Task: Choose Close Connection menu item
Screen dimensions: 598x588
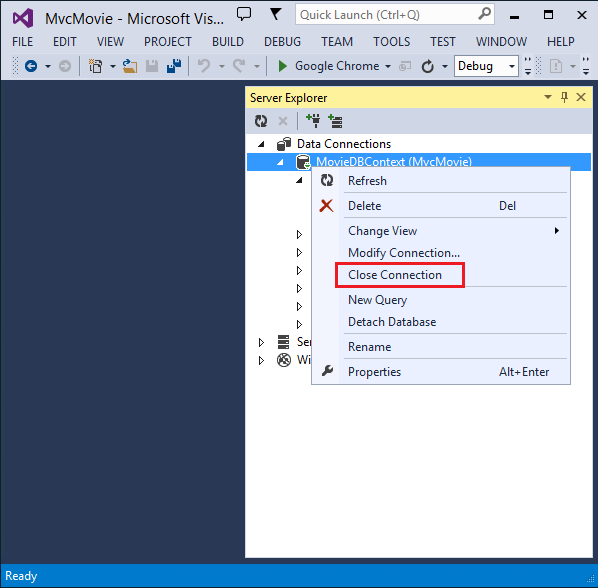Action: tap(441, 275)
